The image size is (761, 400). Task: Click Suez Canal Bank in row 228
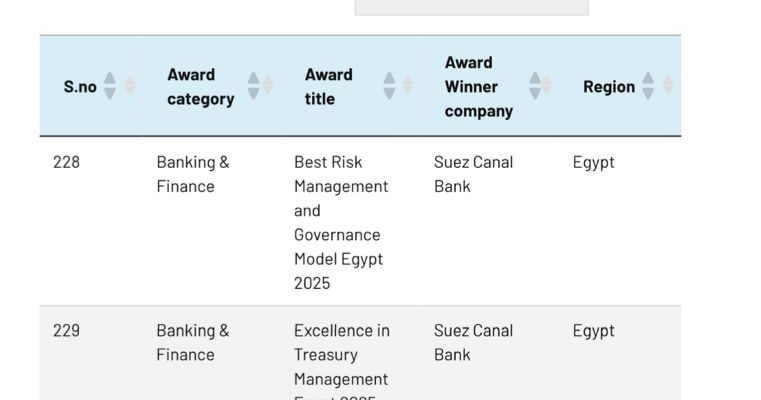(x=473, y=174)
